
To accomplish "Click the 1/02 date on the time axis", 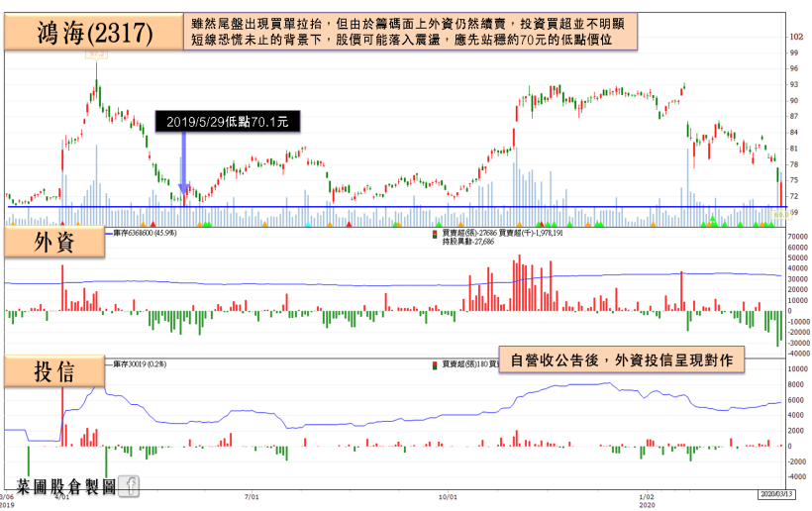I will click(647, 497).
